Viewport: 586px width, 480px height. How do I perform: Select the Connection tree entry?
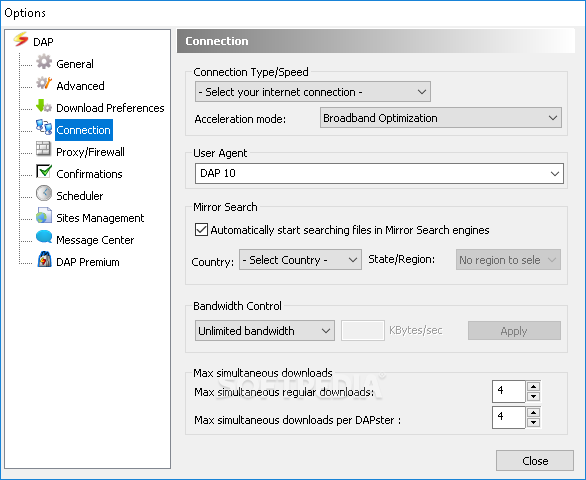[84, 130]
